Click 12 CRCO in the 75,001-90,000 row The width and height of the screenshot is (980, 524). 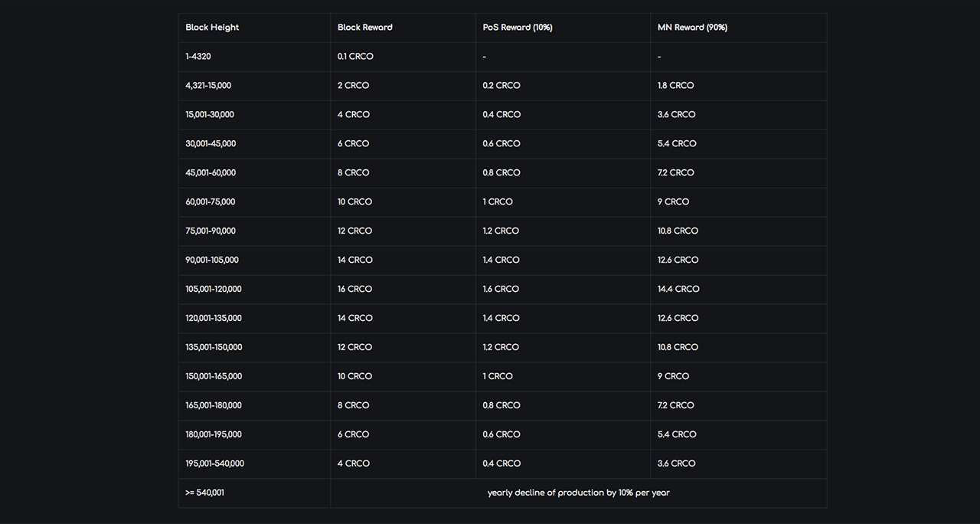(x=403, y=231)
